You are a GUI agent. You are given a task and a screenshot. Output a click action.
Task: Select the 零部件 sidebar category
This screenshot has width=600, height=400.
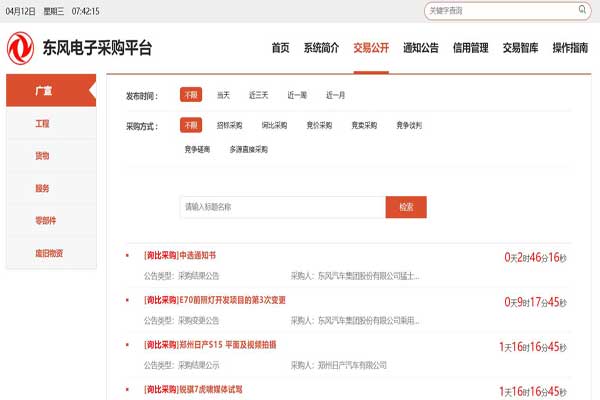[51, 220]
